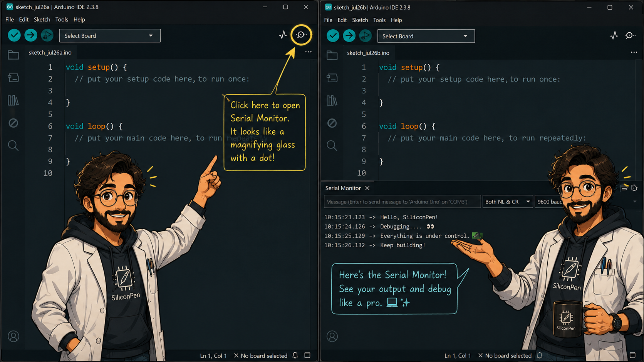Click Serial Monitor message input field
Viewport: 644px width, 362px height.
click(402, 202)
